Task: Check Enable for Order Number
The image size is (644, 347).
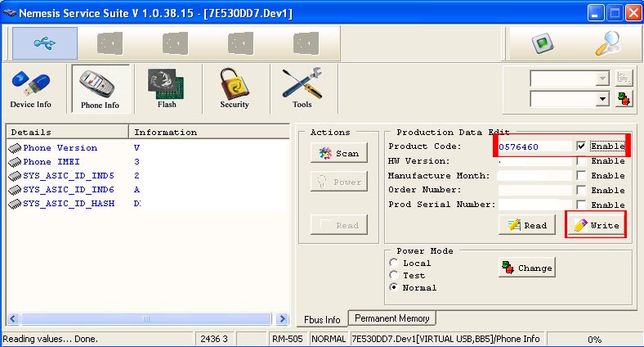Action: click(581, 190)
